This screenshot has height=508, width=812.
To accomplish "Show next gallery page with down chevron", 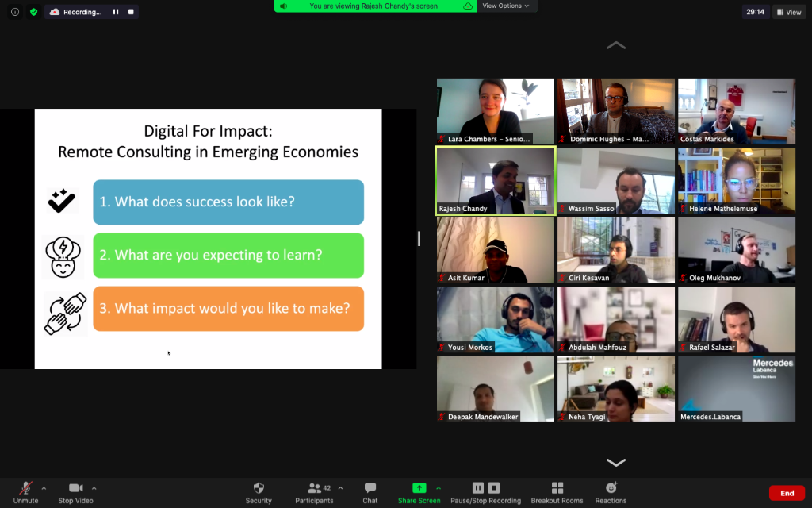I will pyautogui.click(x=615, y=462).
